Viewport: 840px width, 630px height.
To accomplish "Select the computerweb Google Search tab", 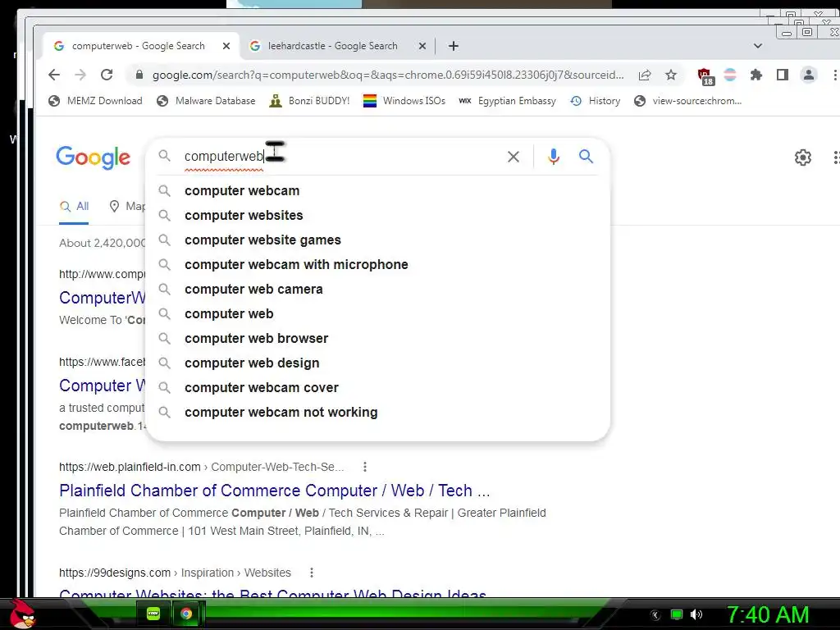I will click(138, 46).
